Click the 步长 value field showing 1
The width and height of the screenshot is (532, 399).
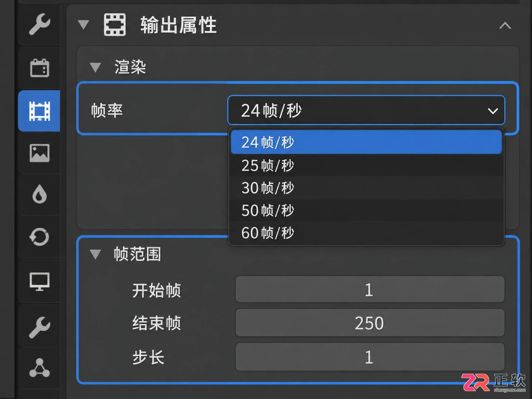click(370, 357)
